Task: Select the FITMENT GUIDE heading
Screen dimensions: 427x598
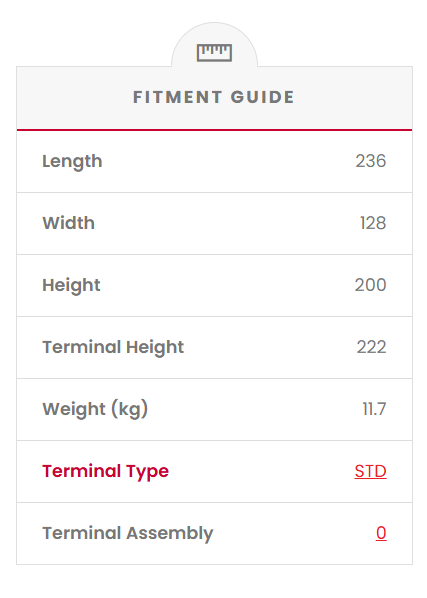Action: pyautogui.click(x=214, y=97)
